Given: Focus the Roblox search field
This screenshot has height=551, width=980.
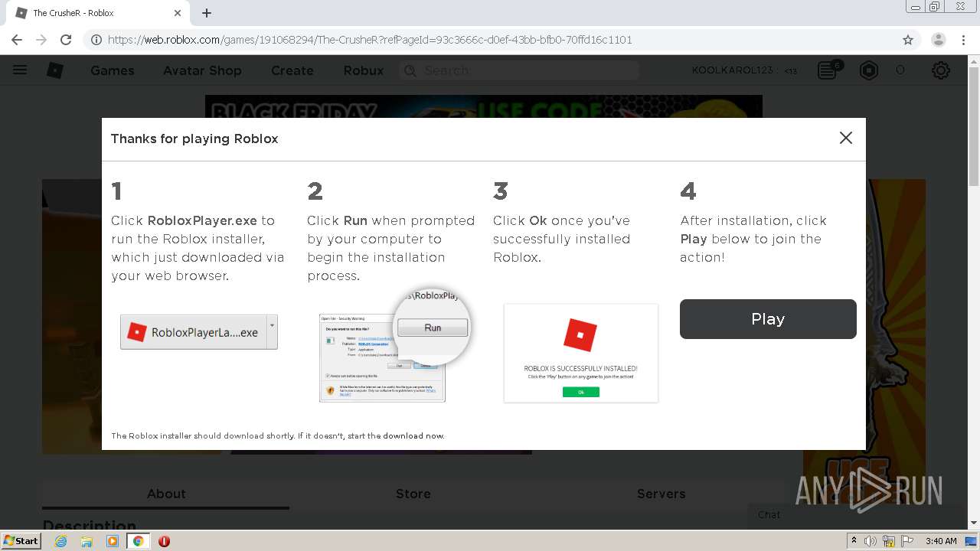Looking at the screenshot, I should point(519,70).
